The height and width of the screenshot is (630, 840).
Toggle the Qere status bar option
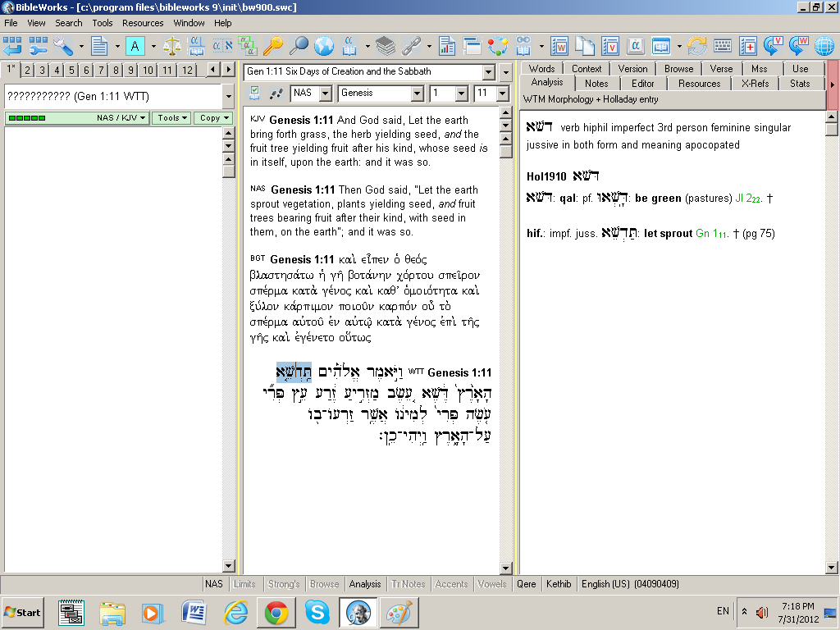coord(526,584)
